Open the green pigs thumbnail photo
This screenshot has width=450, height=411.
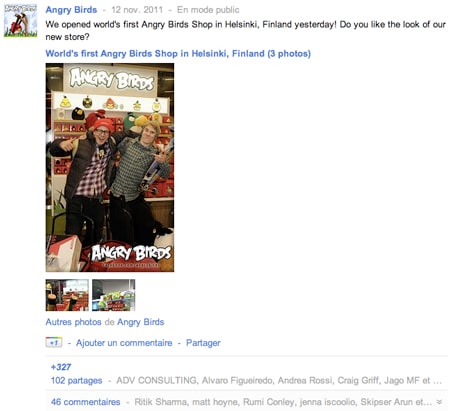[x=114, y=295]
